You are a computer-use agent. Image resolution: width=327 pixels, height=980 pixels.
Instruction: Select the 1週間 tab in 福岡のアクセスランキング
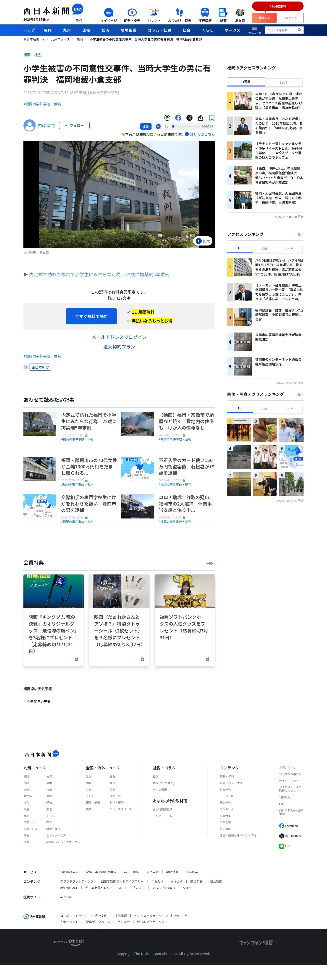(x=246, y=82)
